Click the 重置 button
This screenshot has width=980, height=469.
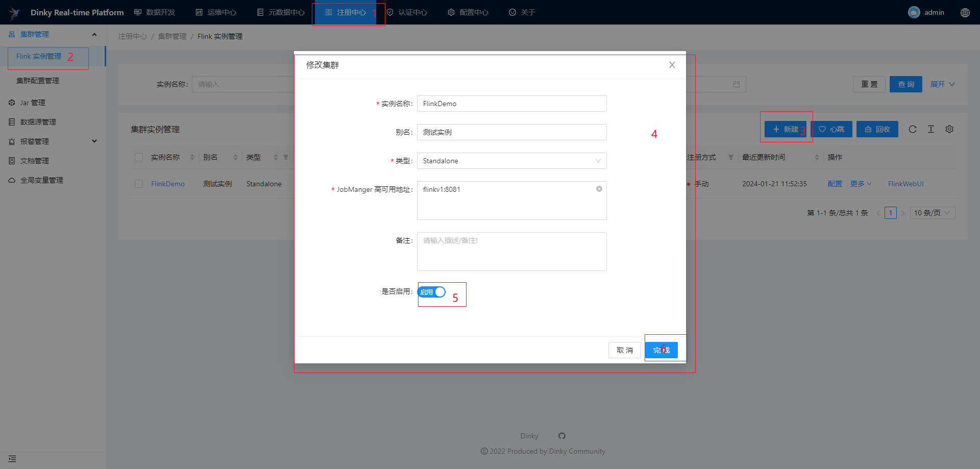click(x=869, y=84)
